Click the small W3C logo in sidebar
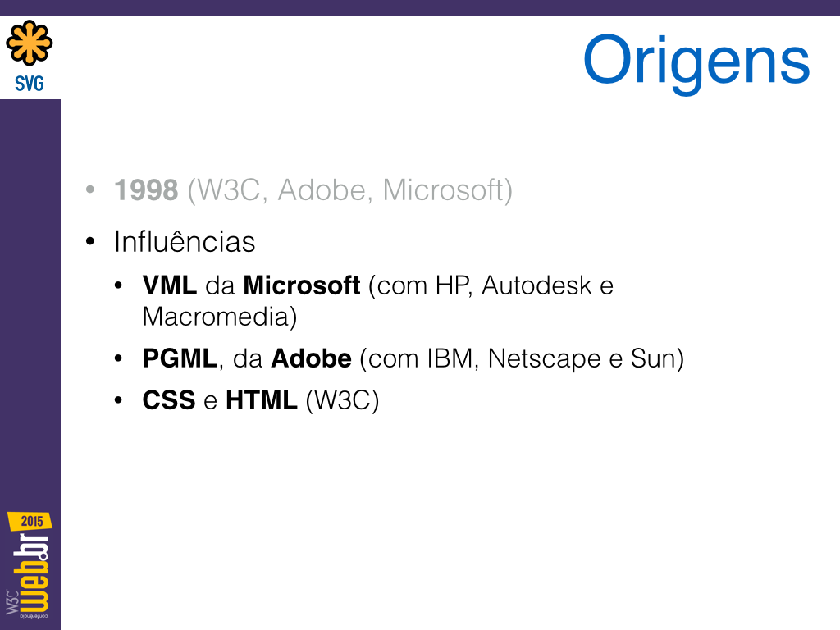The height and width of the screenshot is (630, 840). (x=11, y=601)
